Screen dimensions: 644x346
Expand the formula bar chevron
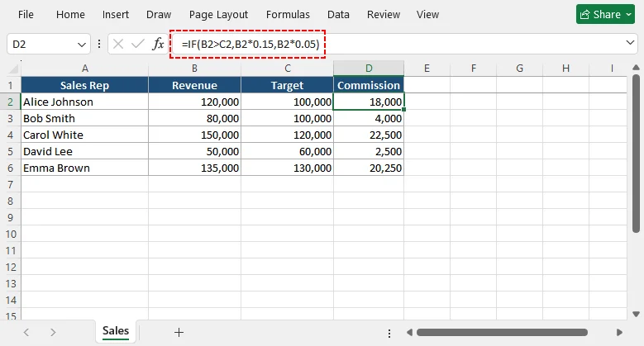click(x=630, y=43)
